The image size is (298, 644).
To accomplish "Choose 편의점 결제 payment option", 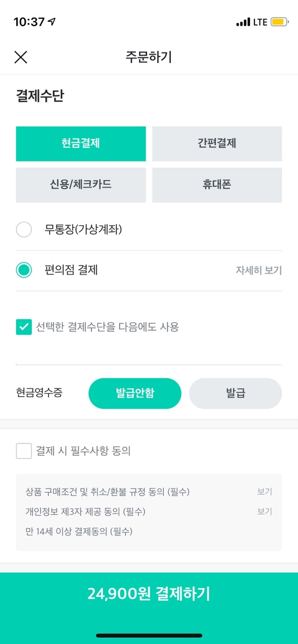I will [24, 271].
